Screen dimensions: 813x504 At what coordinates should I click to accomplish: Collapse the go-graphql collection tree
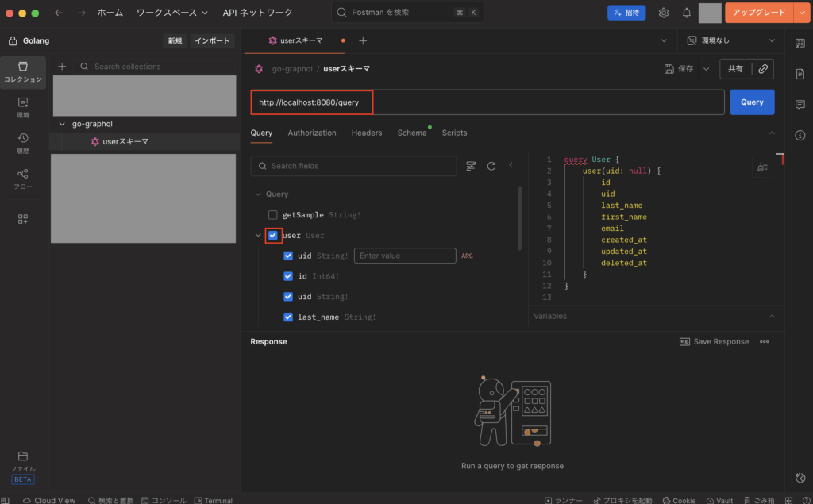[x=63, y=124]
